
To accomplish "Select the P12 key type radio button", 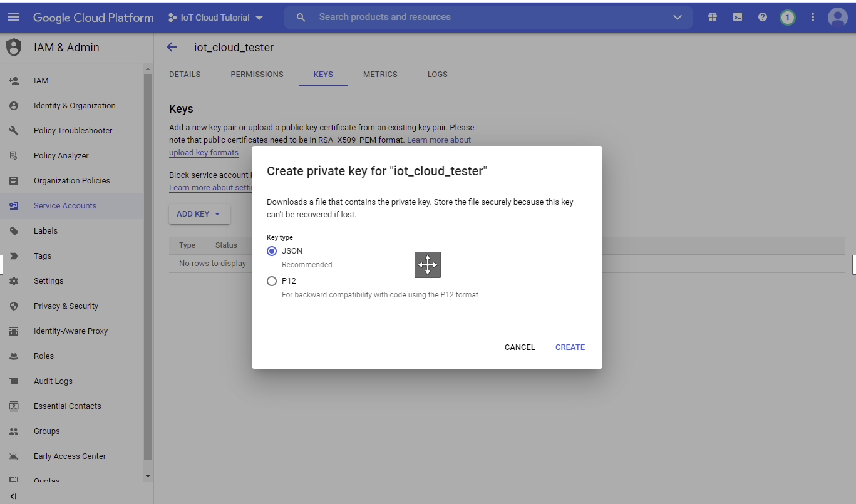I will pos(272,281).
